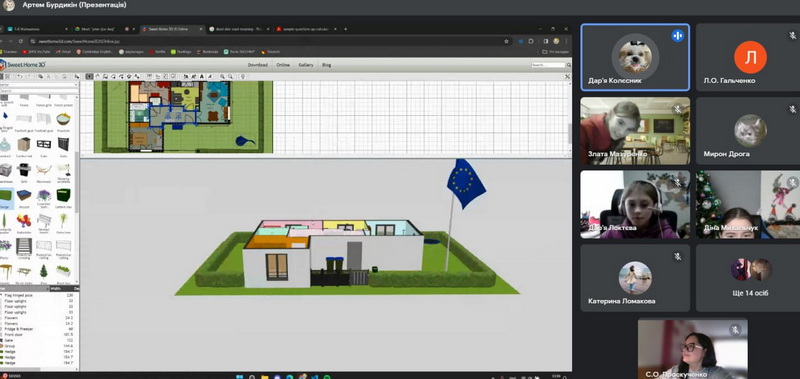Open the furniture category dropdown
The height and width of the screenshot is (379, 800).
tap(39, 85)
